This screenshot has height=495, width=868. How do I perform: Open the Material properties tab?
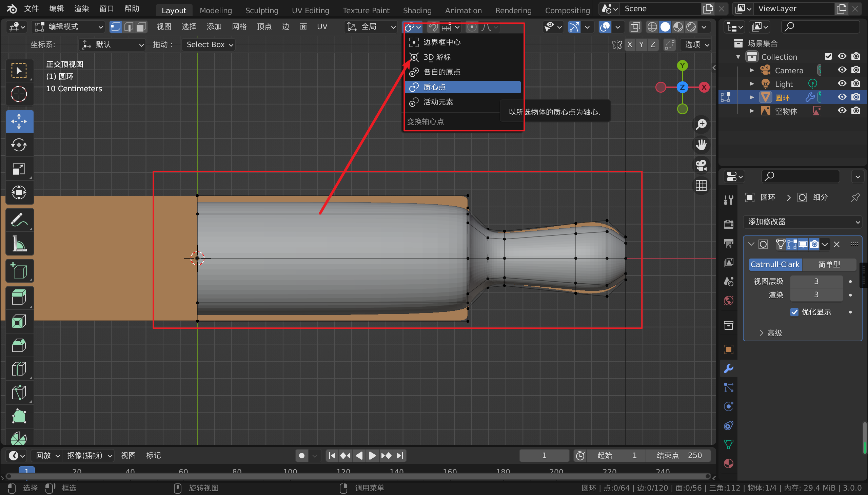pos(728,464)
